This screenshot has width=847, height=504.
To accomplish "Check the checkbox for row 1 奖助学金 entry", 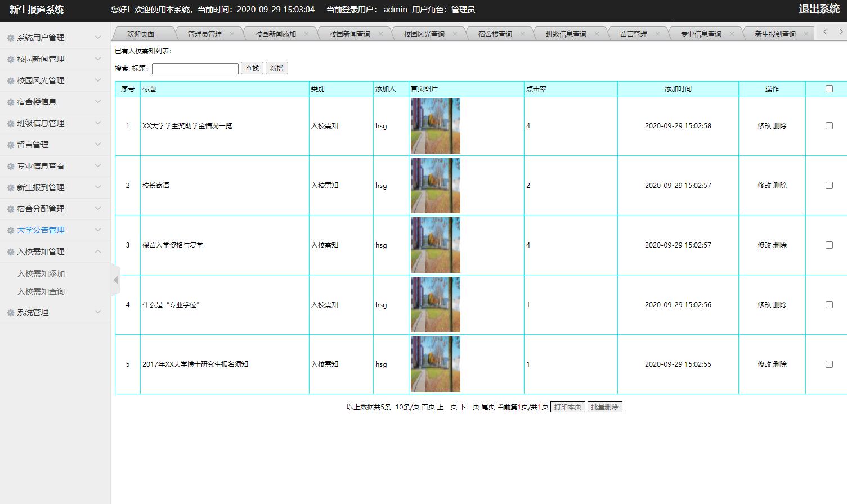I will 828,125.
